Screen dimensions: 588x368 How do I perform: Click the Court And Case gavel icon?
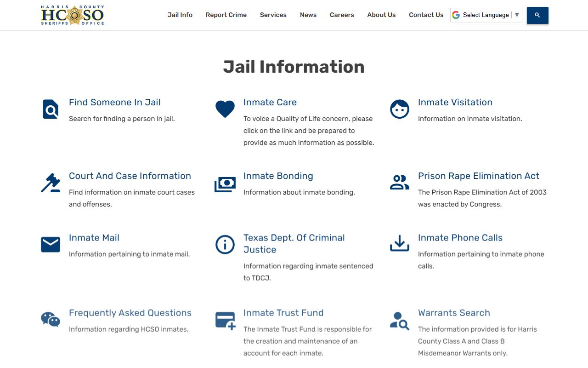pos(51,183)
